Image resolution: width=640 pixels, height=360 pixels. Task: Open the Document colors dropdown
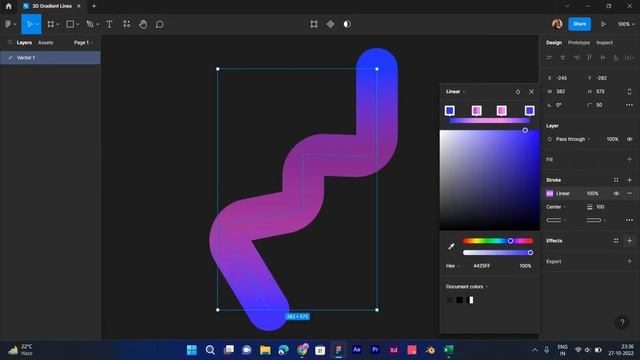click(467, 287)
